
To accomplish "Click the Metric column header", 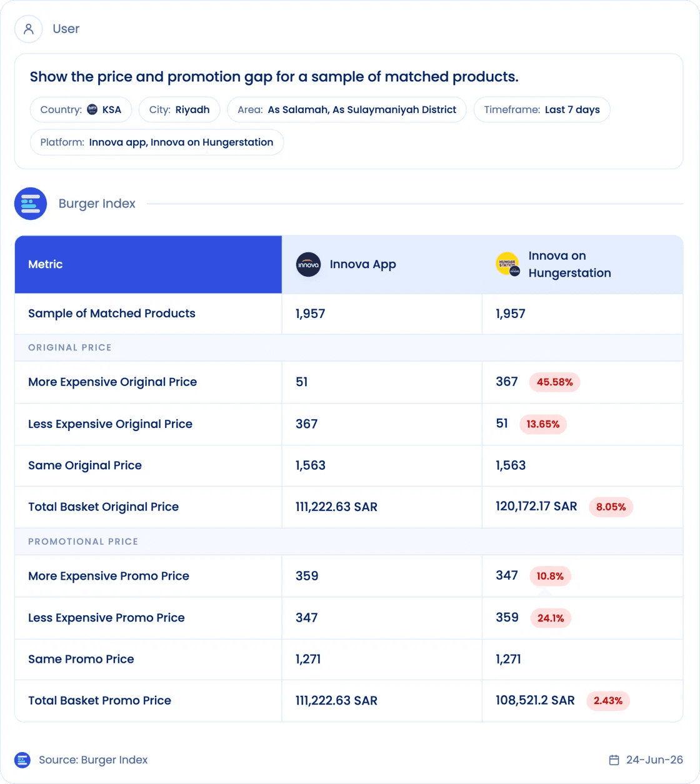I will 148,264.
